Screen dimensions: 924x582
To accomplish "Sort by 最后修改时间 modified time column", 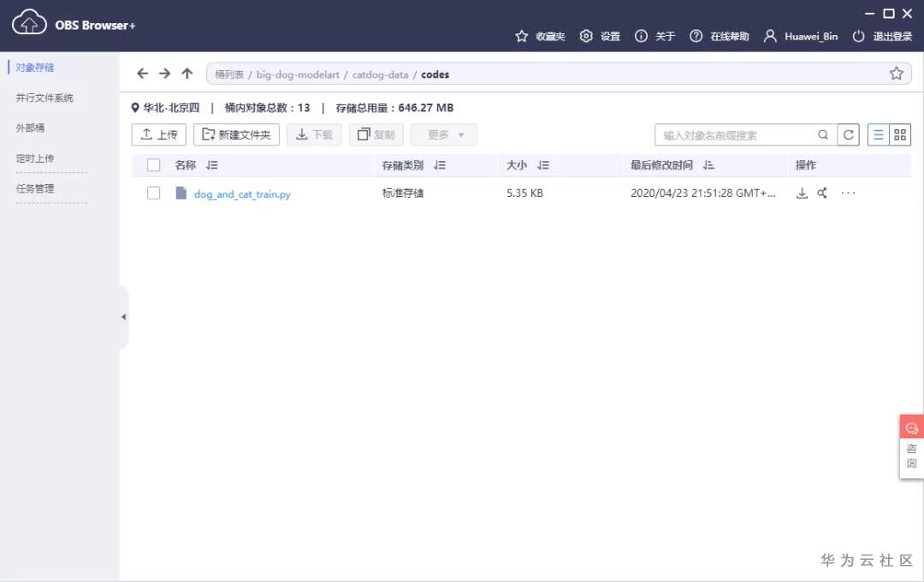I will [x=708, y=165].
